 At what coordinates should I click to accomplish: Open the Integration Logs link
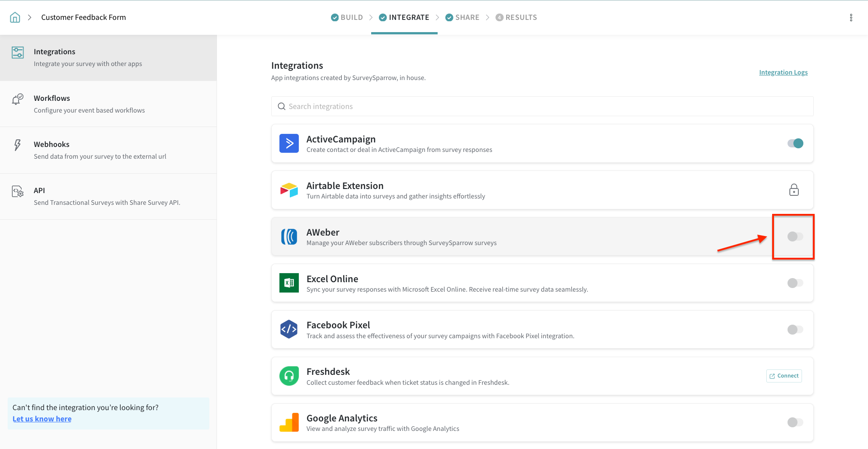[x=783, y=72]
